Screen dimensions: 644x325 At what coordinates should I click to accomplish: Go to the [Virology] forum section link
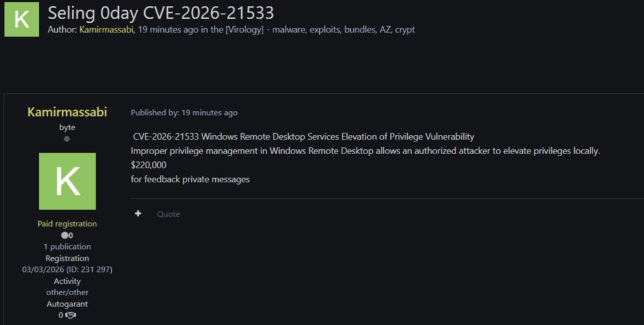[x=244, y=30]
